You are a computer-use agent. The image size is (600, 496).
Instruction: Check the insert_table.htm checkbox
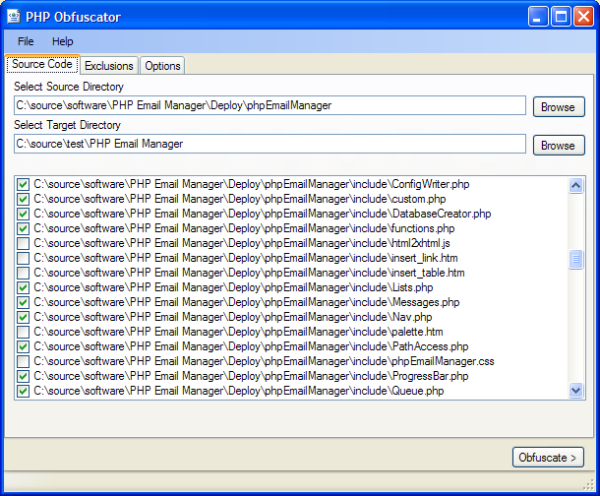(x=23, y=273)
